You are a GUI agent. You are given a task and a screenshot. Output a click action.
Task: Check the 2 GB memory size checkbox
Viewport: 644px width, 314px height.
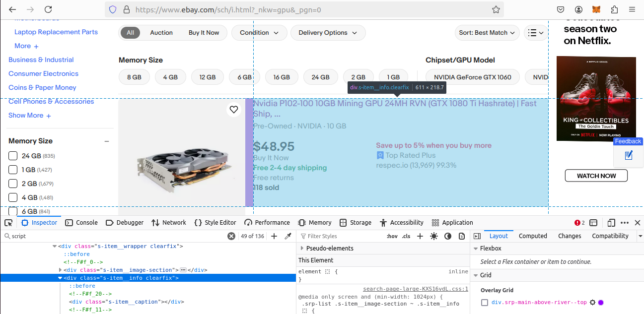13,184
